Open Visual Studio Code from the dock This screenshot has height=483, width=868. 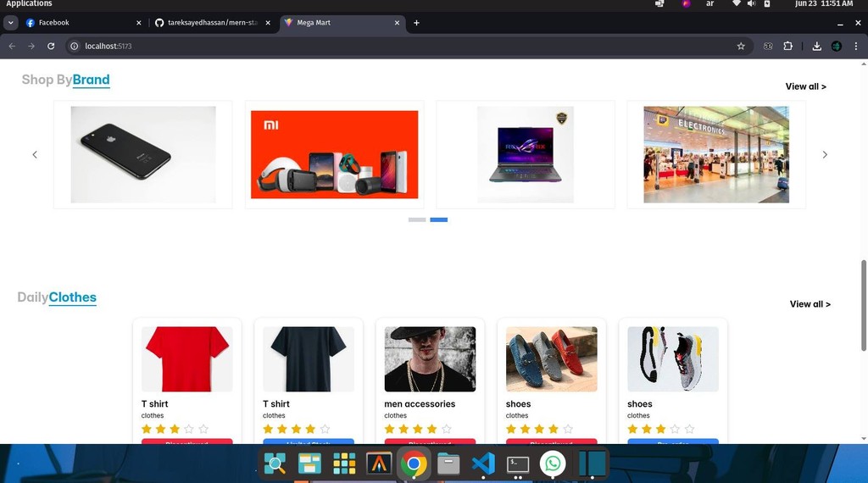click(482, 464)
